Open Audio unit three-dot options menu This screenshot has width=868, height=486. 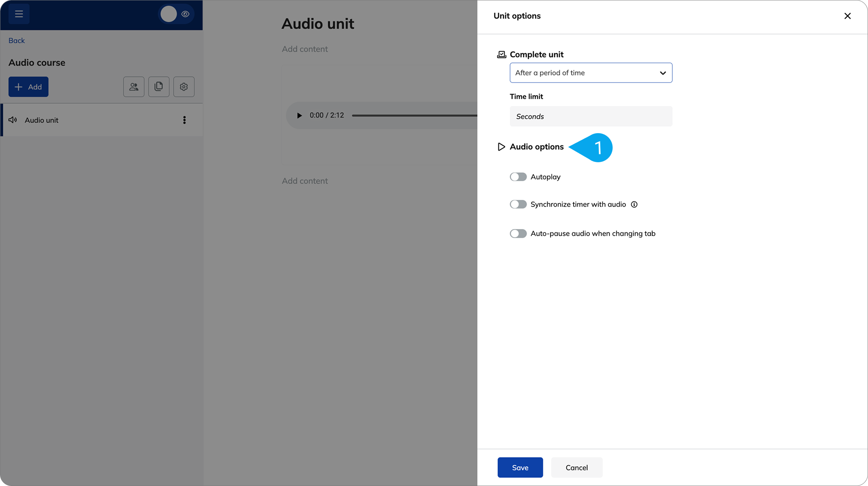[x=184, y=120]
